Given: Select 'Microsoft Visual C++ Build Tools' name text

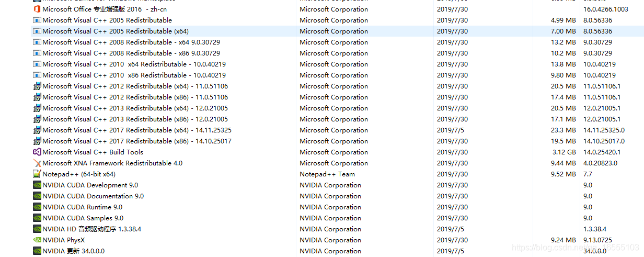Looking at the screenshot, I should (x=93, y=152).
